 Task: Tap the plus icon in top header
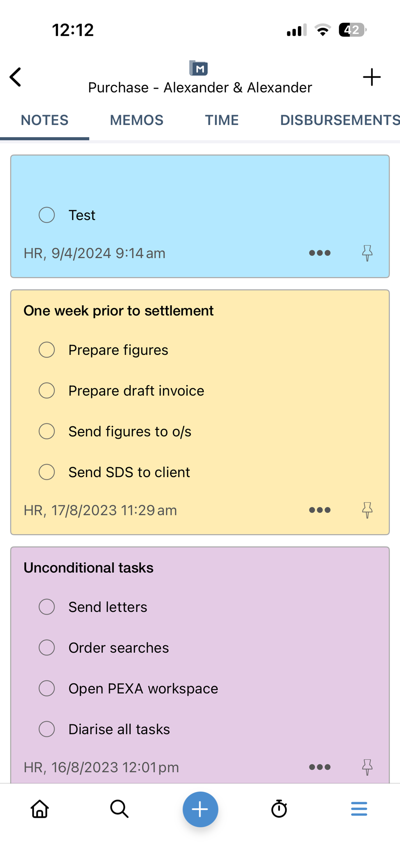pos(372,77)
